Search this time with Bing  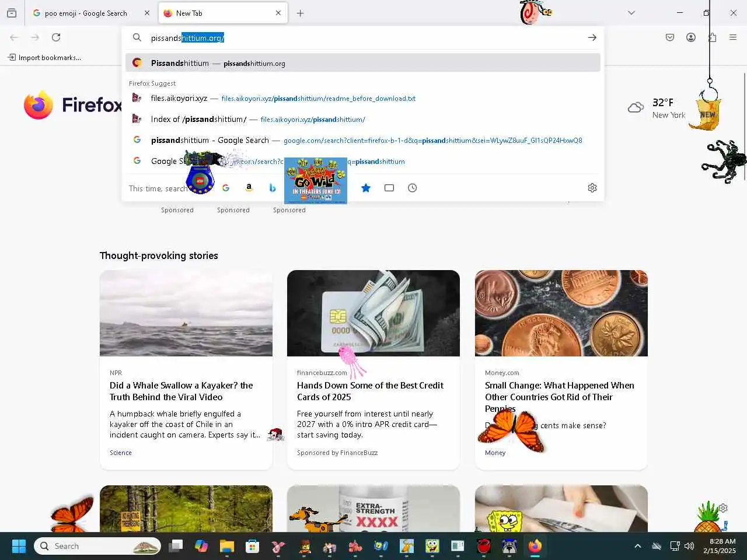(x=272, y=188)
